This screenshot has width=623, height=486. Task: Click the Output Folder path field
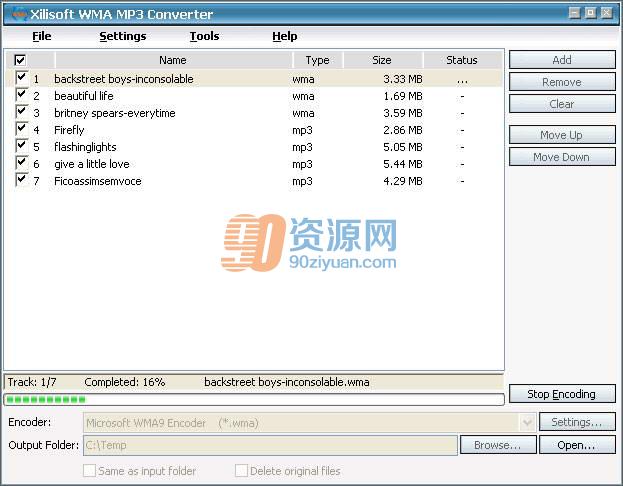270,445
